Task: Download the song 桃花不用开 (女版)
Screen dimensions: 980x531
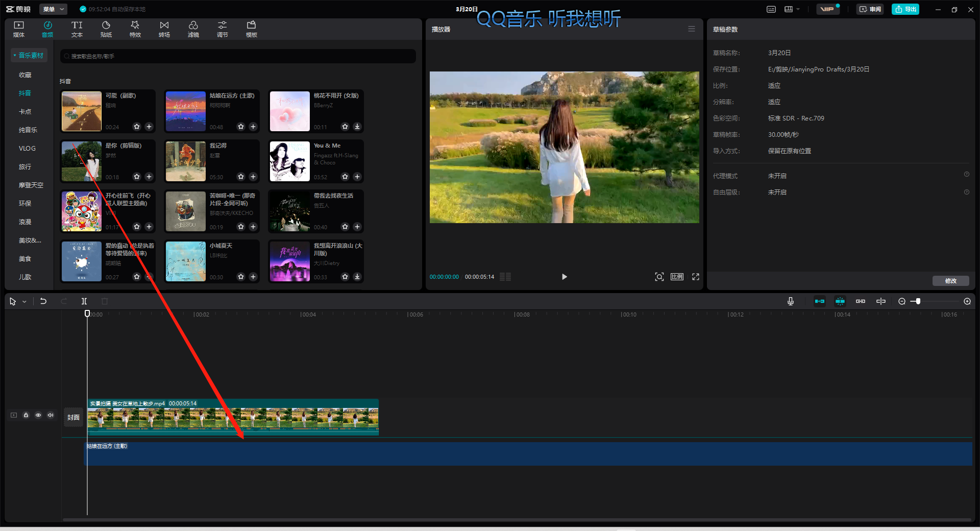Action: click(357, 127)
